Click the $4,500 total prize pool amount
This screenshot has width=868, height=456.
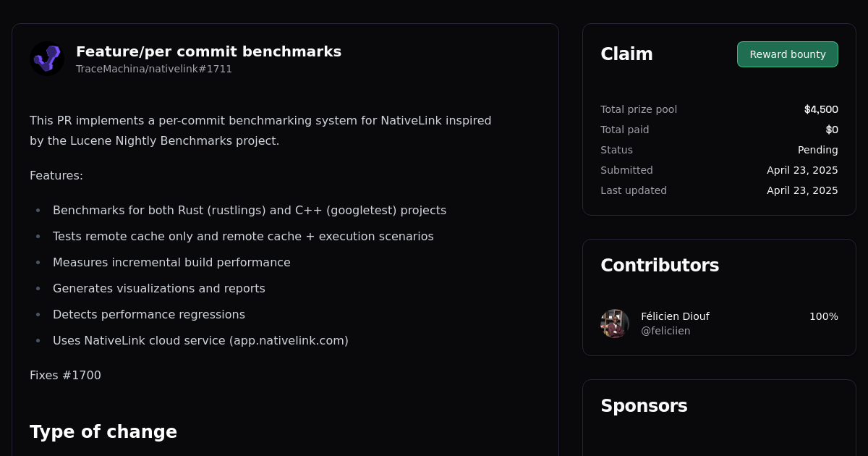(x=821, y=109)
